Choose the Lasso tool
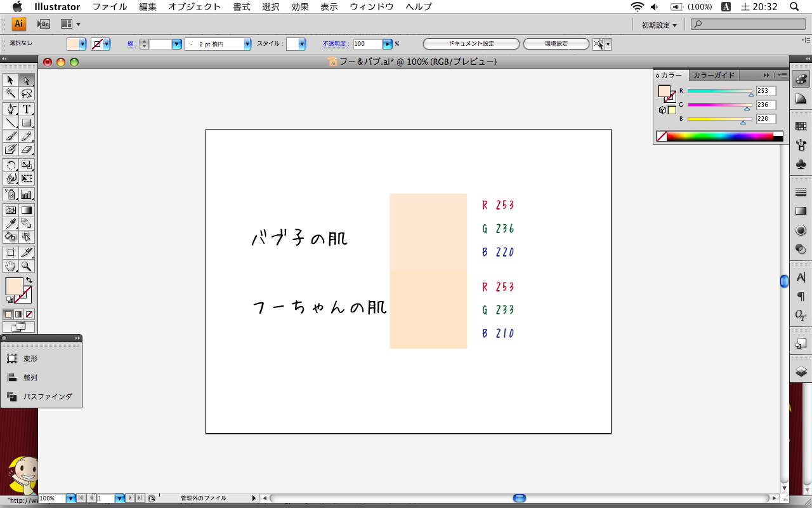The image size is (812, 508). pos(27,93)
